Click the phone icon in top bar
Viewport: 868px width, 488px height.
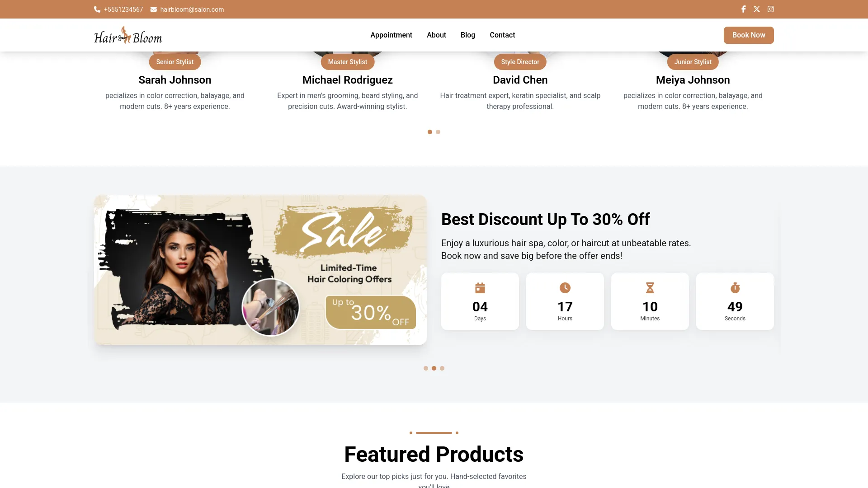point(97,9)
